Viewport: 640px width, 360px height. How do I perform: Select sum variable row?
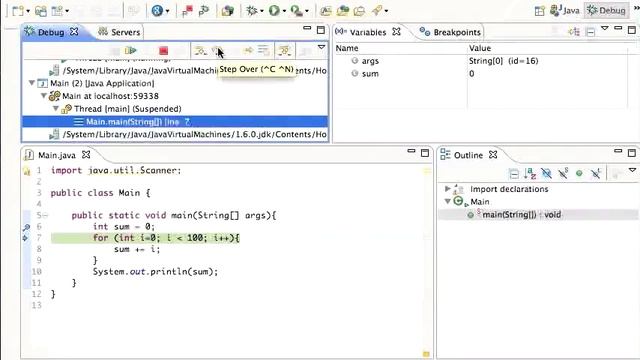coord(481,74)
